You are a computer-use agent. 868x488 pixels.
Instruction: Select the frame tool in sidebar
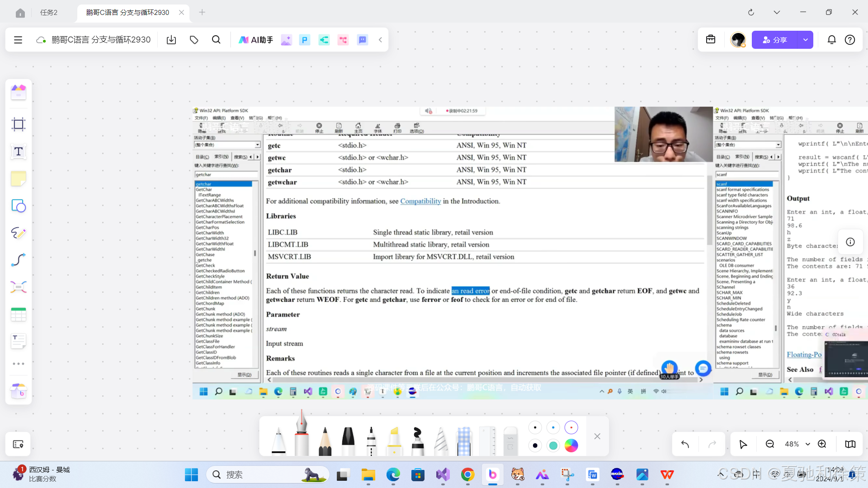coord(19,124)
